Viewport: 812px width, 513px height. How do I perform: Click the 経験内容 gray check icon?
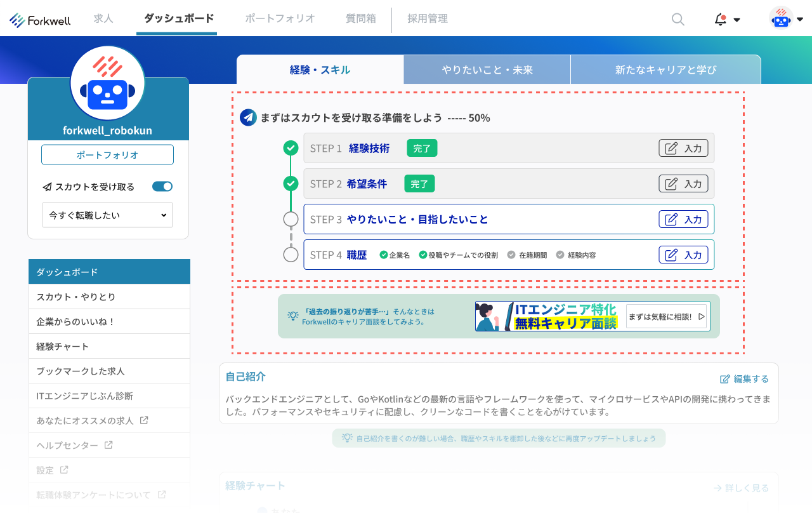point(560,255)
